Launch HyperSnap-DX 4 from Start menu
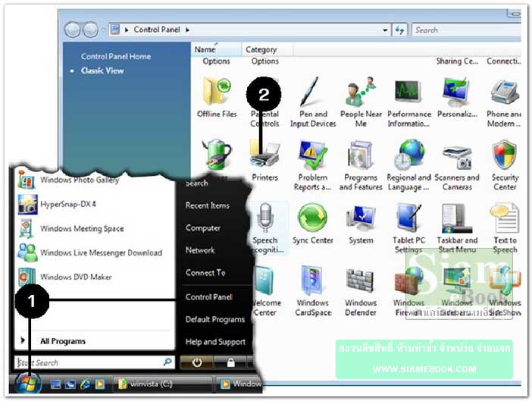 point(57,204)
